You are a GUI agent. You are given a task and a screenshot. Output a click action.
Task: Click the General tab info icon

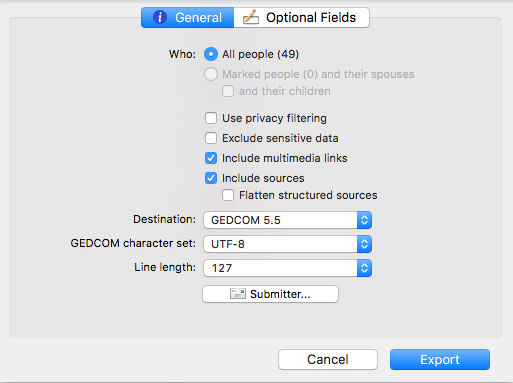point(160,17)
